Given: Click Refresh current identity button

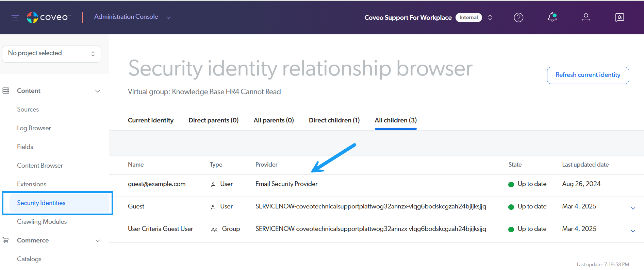Looking at the screenshot, I should click(x=588, y=75).
